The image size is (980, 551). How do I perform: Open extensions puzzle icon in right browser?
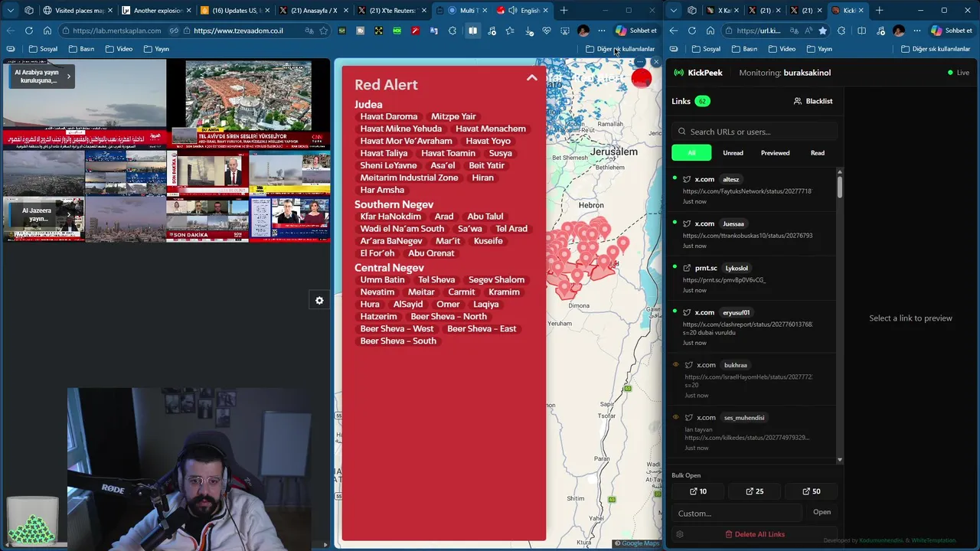click(841, 31)
